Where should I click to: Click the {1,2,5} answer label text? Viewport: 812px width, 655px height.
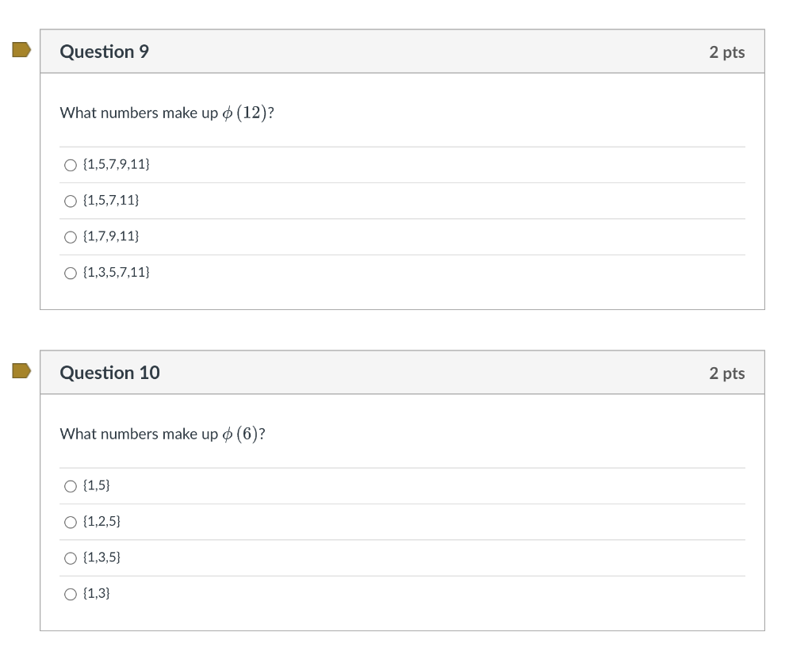click(x=101, y=522)
